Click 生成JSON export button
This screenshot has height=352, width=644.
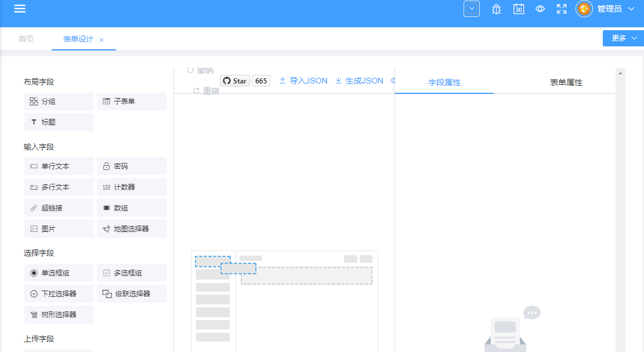click(359, 81)
